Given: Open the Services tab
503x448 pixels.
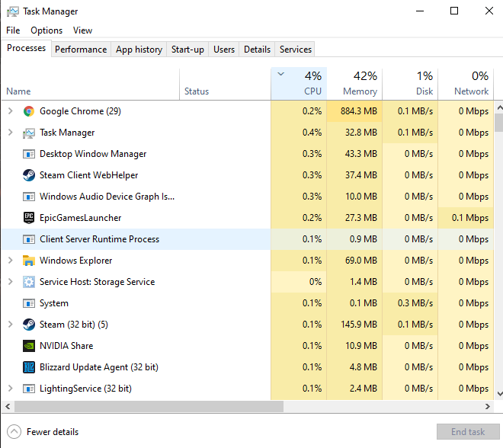Looking at the screenshot, I should point(296,50).
